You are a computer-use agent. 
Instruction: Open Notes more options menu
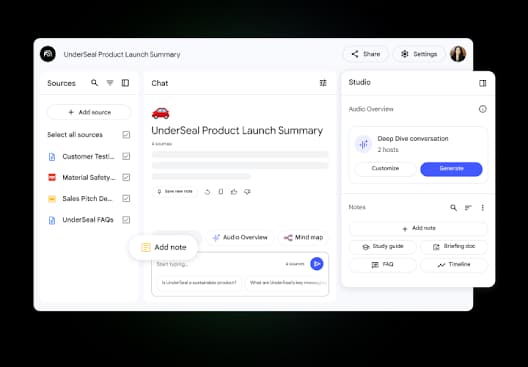point(483,208)
